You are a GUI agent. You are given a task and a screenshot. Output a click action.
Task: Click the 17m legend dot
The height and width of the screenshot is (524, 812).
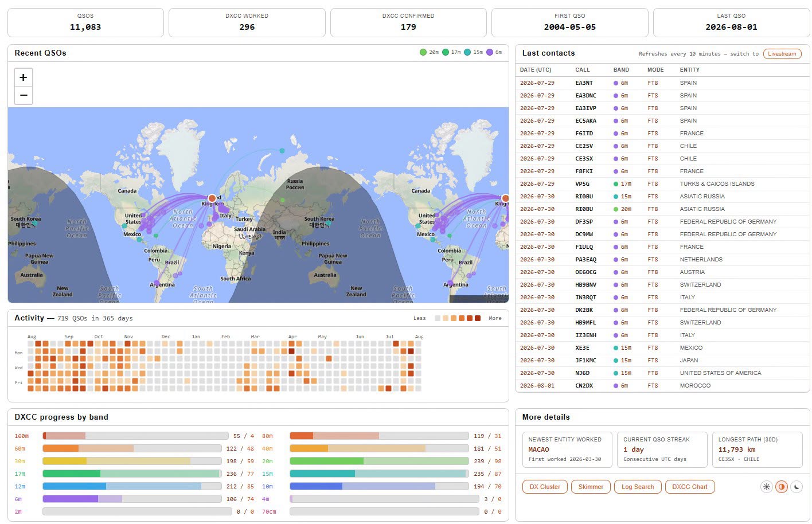(446, 52)
